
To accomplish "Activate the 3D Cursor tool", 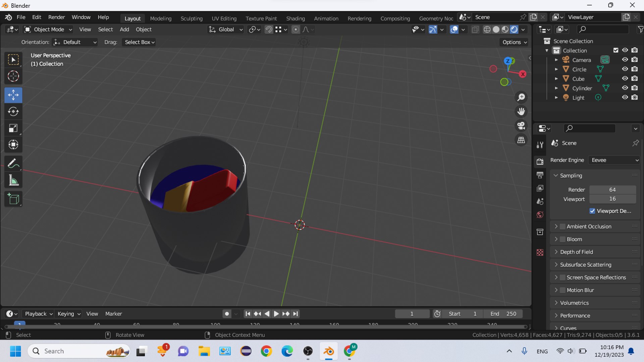I will [13, 76].
